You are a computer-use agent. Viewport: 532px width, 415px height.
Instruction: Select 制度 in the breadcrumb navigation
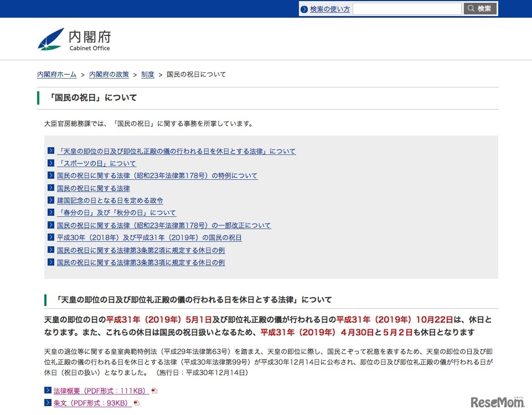(148, 74)
